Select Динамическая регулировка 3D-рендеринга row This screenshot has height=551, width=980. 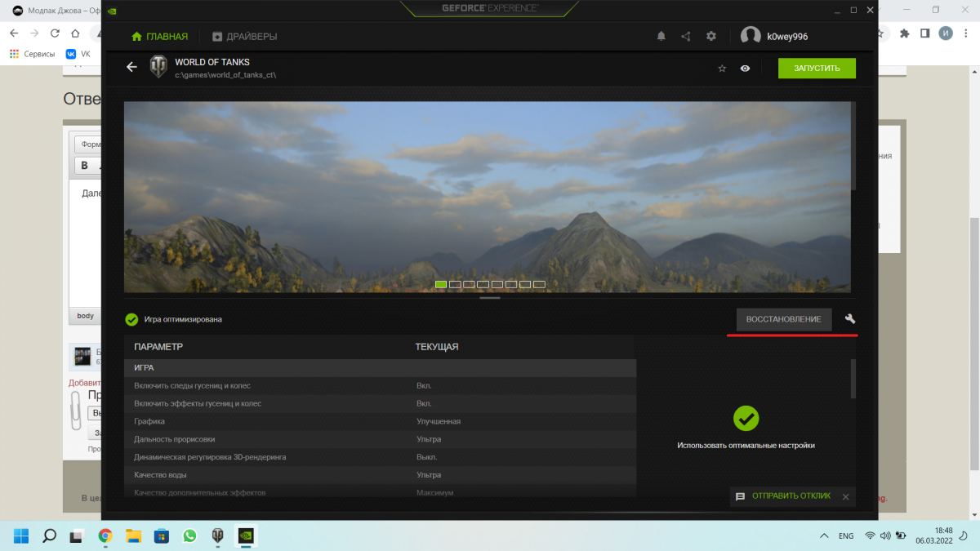pos(380,457)
